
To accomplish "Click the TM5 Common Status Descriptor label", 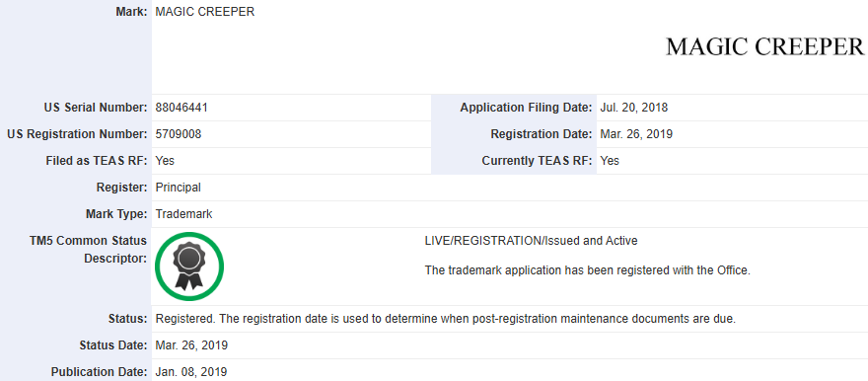I will click(x=90, y=249).
